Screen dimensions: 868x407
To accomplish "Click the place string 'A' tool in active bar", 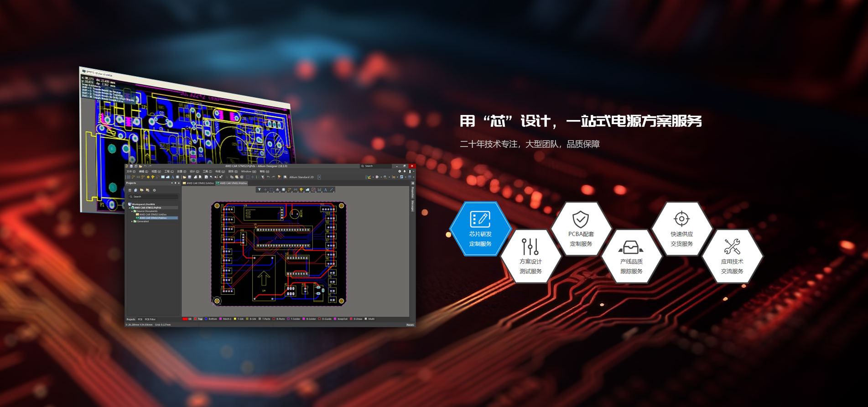I will point(326,190).
